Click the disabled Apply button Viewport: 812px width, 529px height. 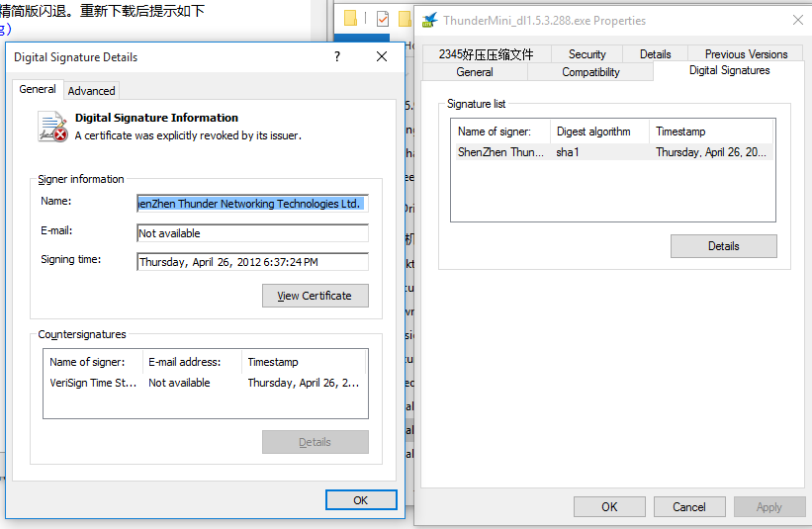769,506
